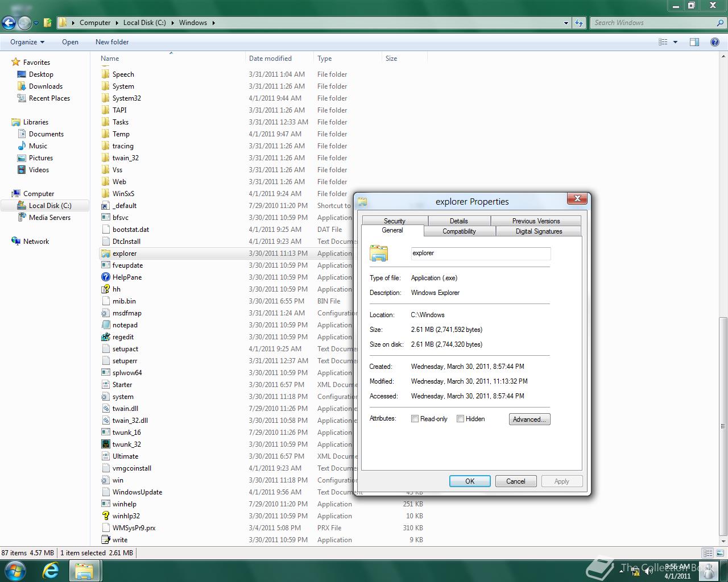Click the Music library icon
Viewport: 728px width, 582px height.
pyautogui.click(x=22, y=146)
